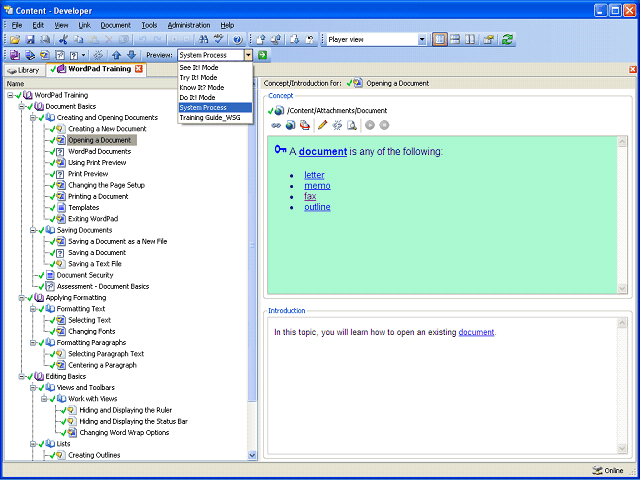
Task: Click the Copy icon in toolbar
Action: pyautogui.click(x=78, y=40)
